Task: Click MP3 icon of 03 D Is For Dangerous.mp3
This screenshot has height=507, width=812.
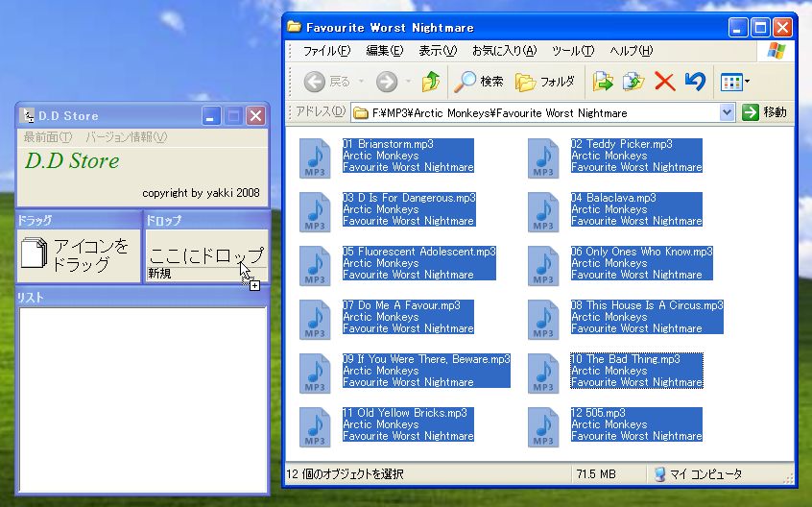Action: [315, 212]
